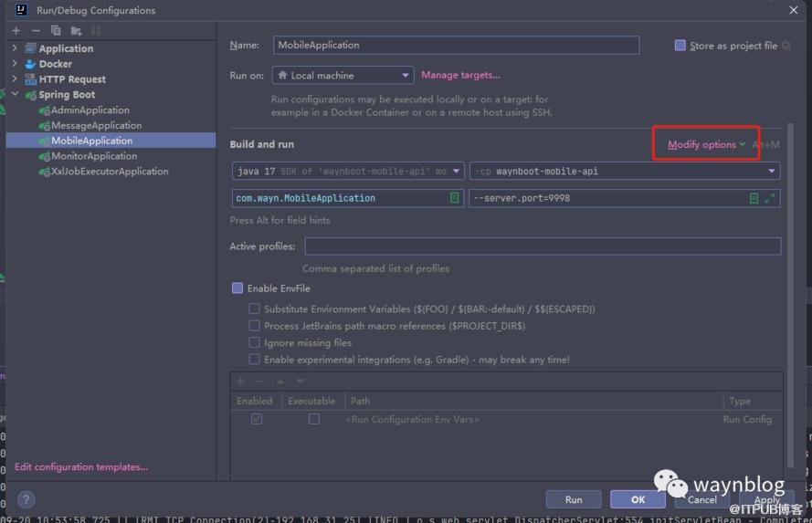
Task: Collapse the Spring Boot tree node
Action: [15, 95]
